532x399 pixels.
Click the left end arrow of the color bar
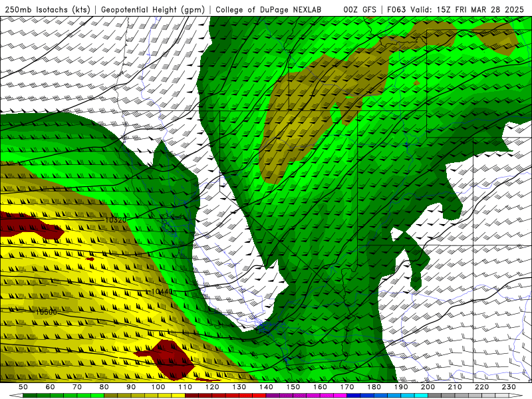point(16,396)
